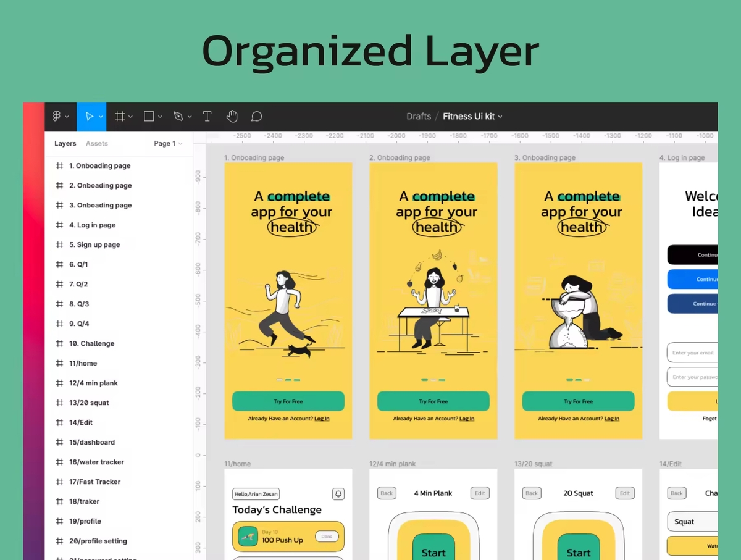The height and width of the screenshot is (560, 741).
Task: Click Try For Free on first onboarding frame
Action: [288, 401]
